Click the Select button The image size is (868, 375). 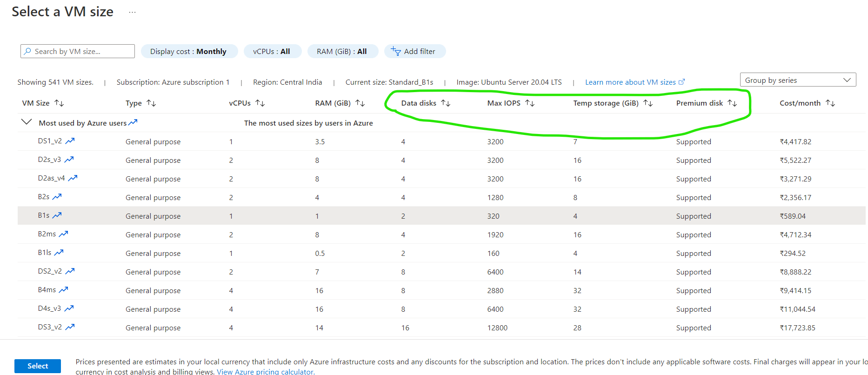click(38, 366)
